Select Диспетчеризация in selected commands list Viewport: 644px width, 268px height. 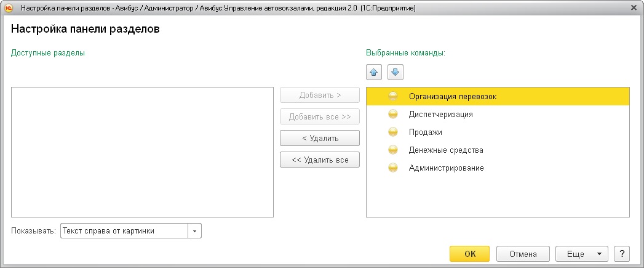tap(440, 114)
